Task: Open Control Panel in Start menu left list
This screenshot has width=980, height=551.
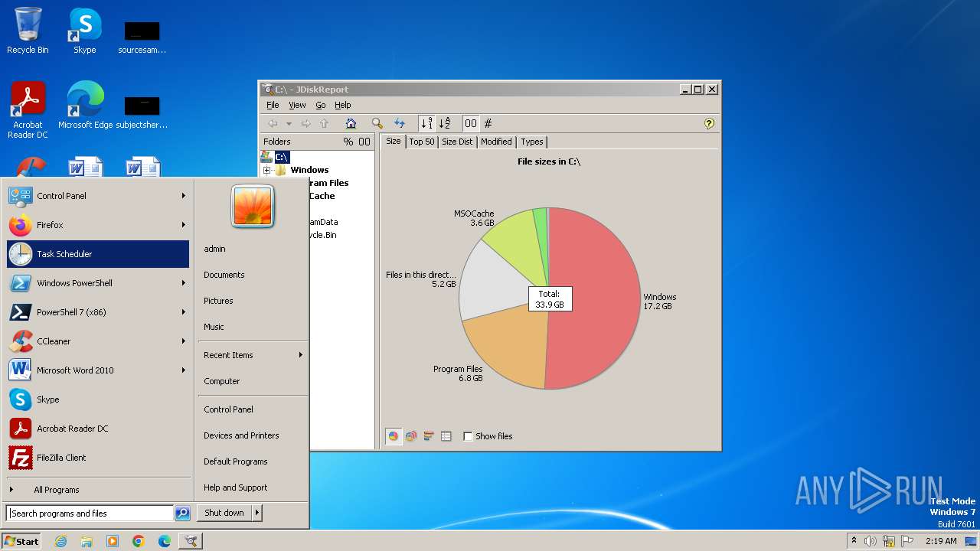Action: coord(98,196)
